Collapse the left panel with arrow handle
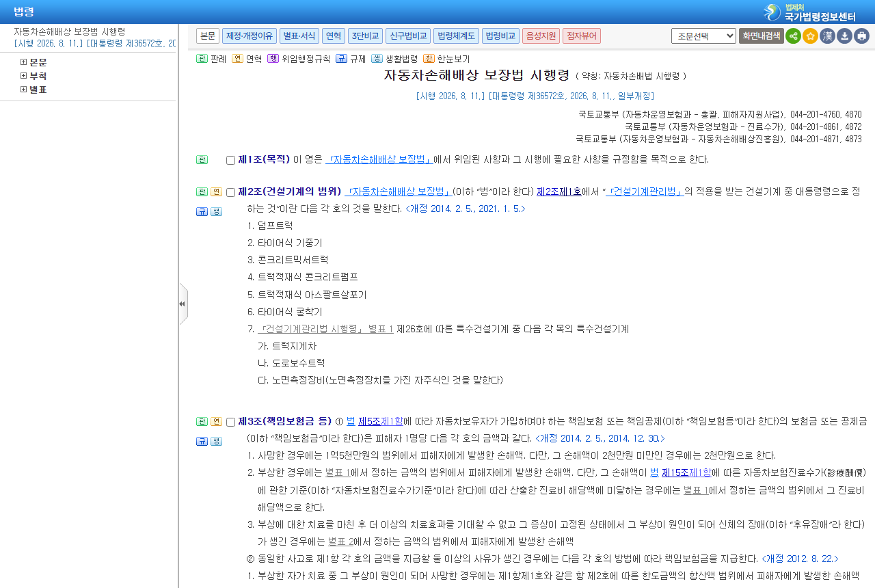 pyautogui.click(x=183, y=304)
